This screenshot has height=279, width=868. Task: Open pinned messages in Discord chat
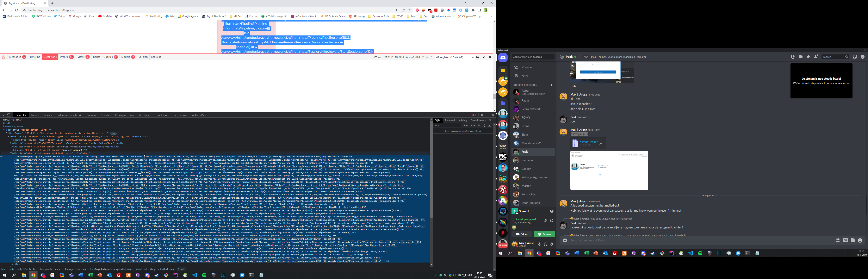pos(808,57)
